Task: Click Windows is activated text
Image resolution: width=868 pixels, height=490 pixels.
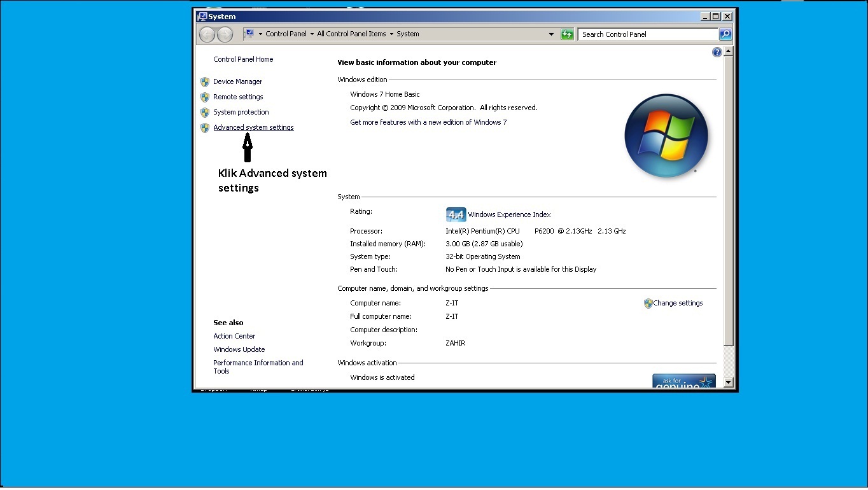Action: tap(382, 377)
